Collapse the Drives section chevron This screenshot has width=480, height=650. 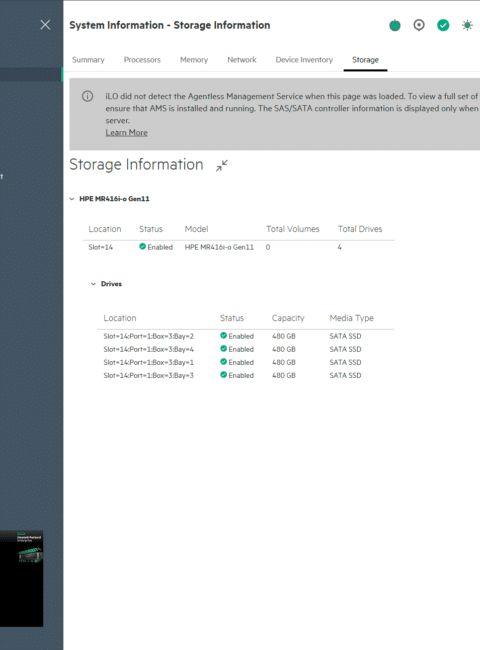click(x=93, y=284)
